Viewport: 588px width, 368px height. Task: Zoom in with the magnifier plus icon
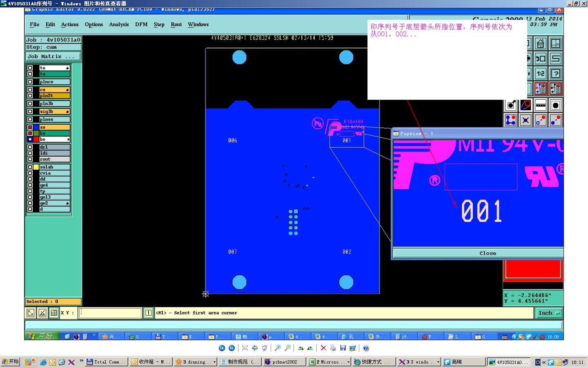click(x=278, y=348)
